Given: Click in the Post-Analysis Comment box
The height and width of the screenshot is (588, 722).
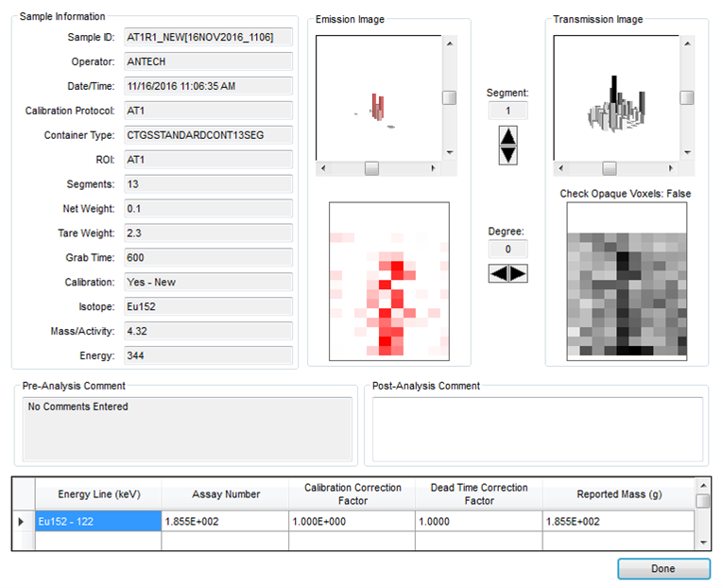Looking at the screenshot, I should [x=538, y=429].
